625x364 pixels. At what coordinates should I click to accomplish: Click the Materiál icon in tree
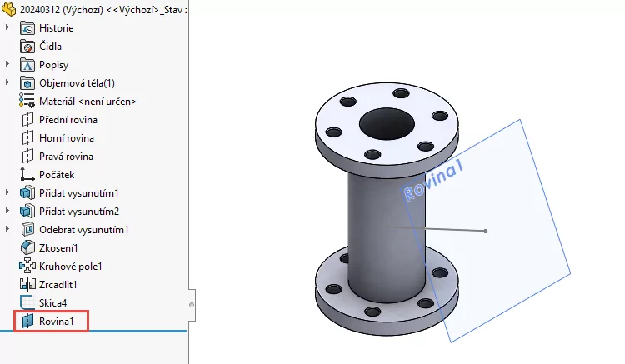tap(27, 102)
